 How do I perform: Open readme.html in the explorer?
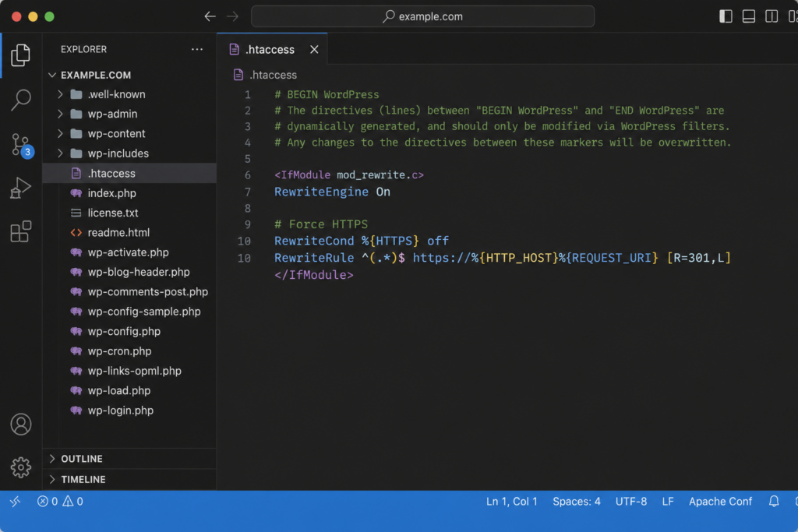point(130,232)
